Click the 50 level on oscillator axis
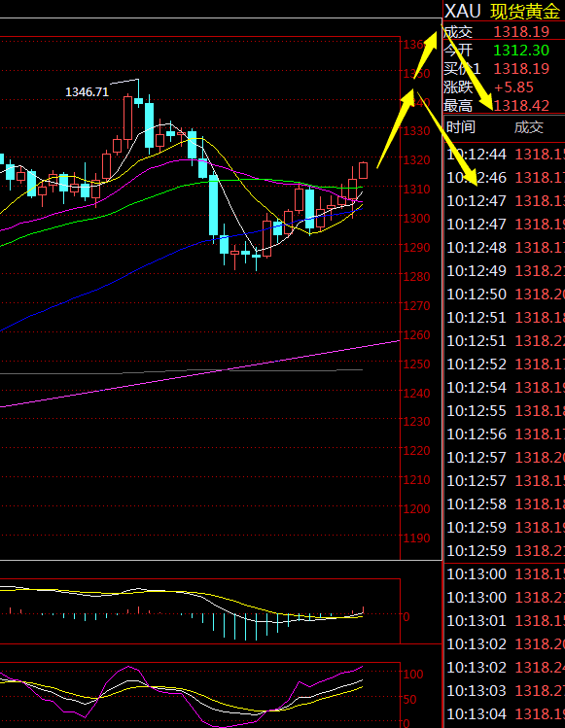Image resolution: width=565 pixels, height=728 pixels. click(x=408, y=699)
